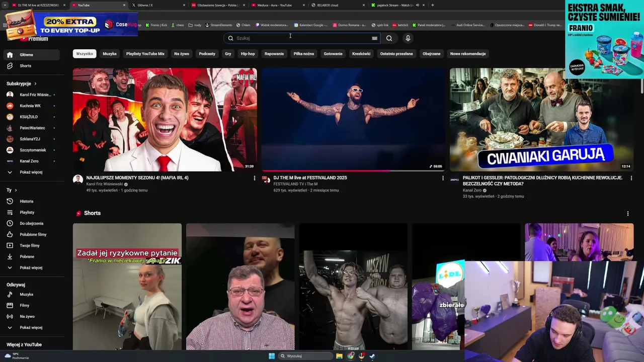This screenshot has height=362, width=644.
Task: Open Główna home in sidebar
Action: [x=32, y=55]
